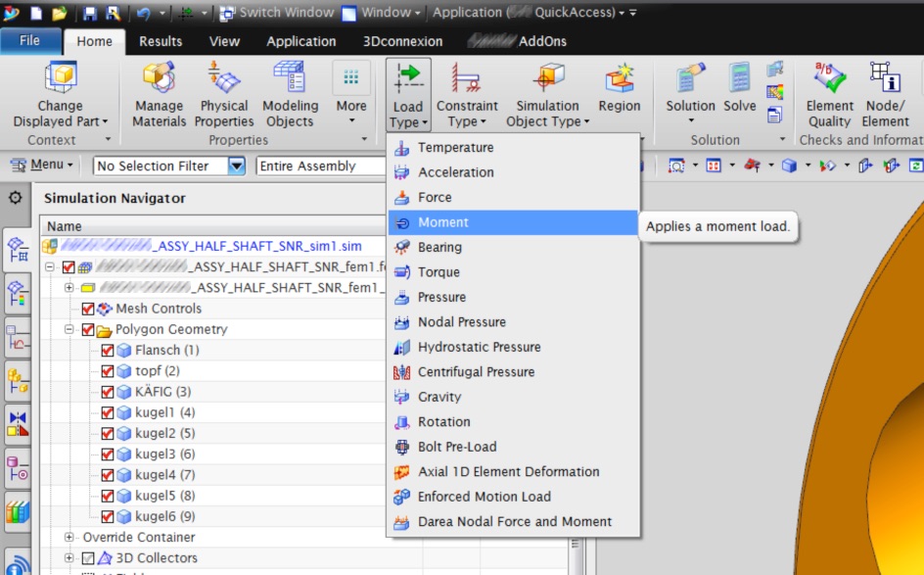Choose the Bearing load type
The image size is (924, 575).
tap(513, 247)
